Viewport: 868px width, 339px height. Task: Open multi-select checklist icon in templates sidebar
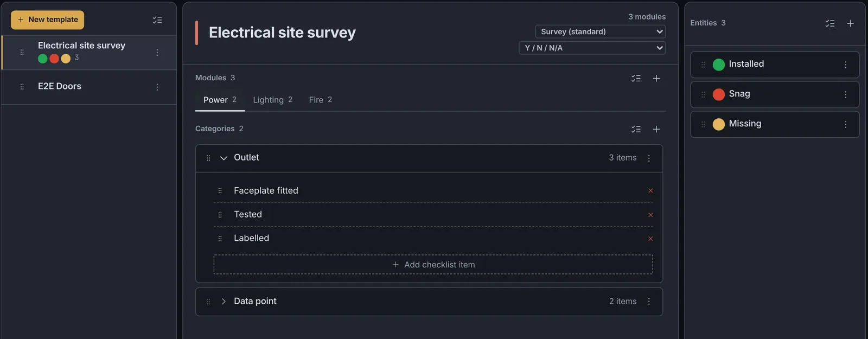coord(157,20)
